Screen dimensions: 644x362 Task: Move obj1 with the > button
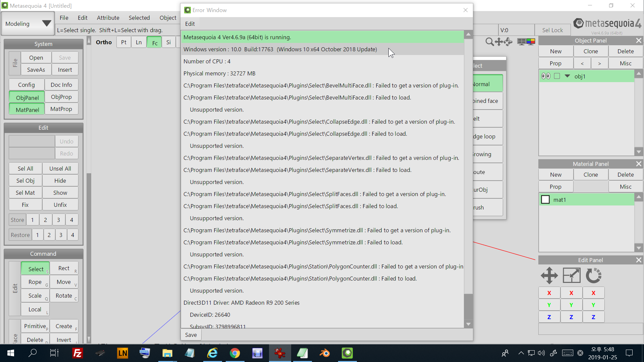599,63
